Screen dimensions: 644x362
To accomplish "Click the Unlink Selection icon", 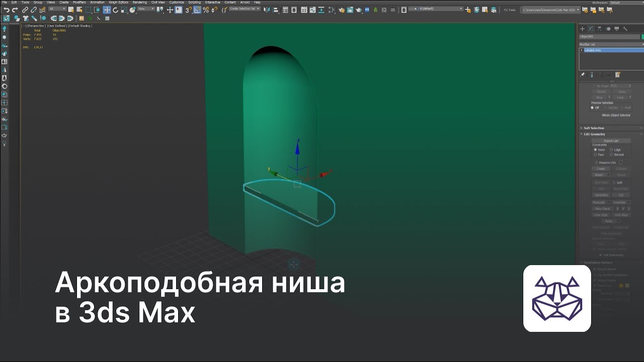I will (34, 10).
